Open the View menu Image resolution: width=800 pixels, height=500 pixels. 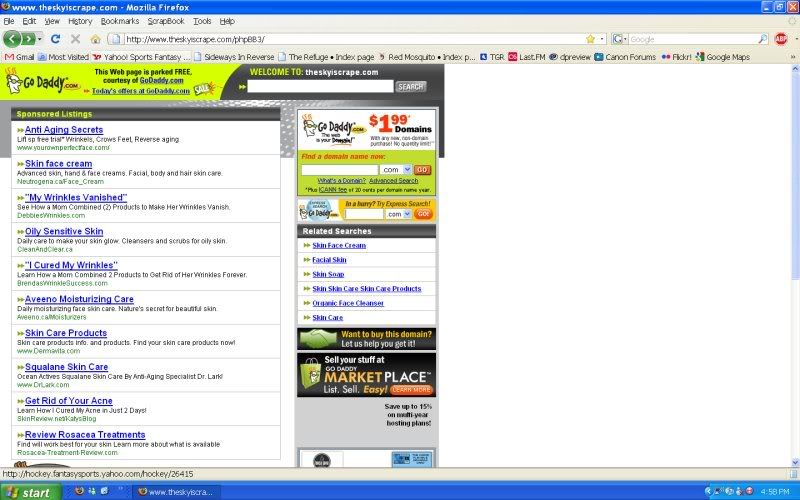[x=52, y=21]
